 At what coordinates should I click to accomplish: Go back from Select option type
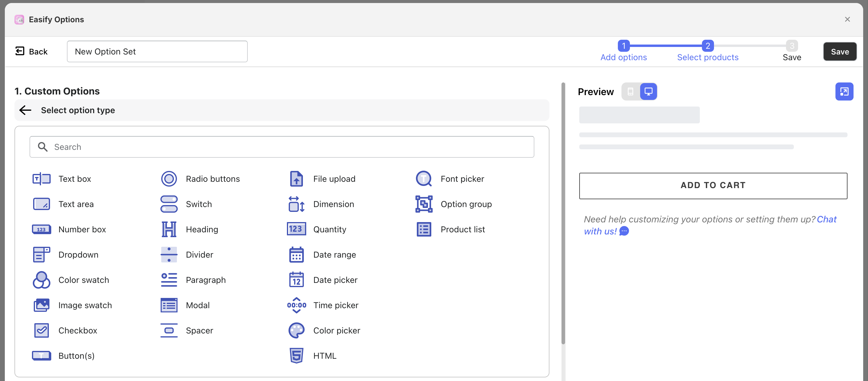[x=25, y=110]
